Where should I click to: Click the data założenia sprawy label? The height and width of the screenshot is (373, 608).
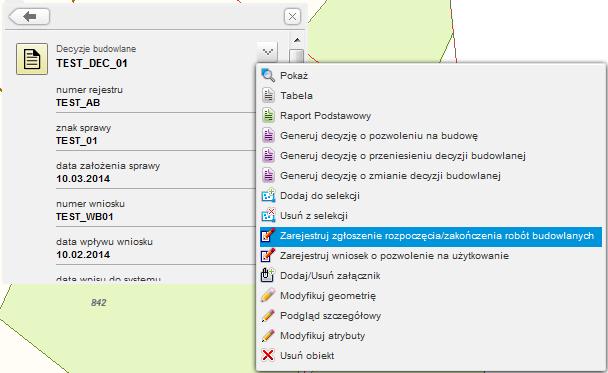(x=108, y=166)
